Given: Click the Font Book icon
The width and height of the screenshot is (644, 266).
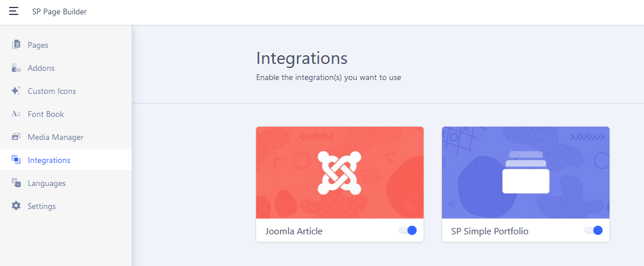Looking at the screenshot, I should click(16, 114).
